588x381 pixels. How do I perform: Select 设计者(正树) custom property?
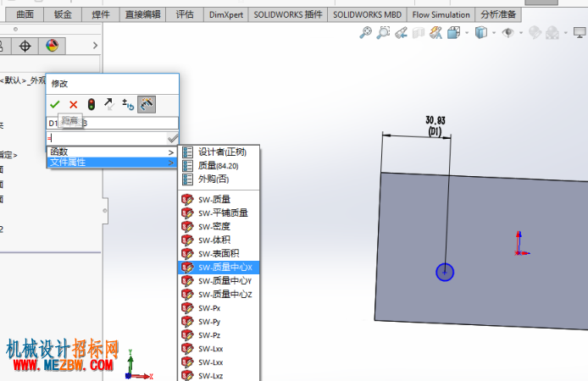219,152
